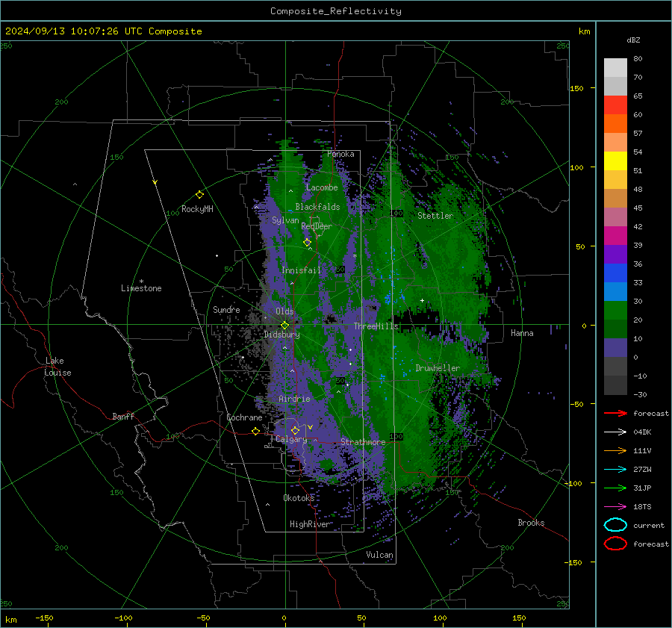Image resolution: width=672 pixels, height=628 pixels.
Task: Click yellow diamond marker at Red Deer
Action: pos(307,243)
